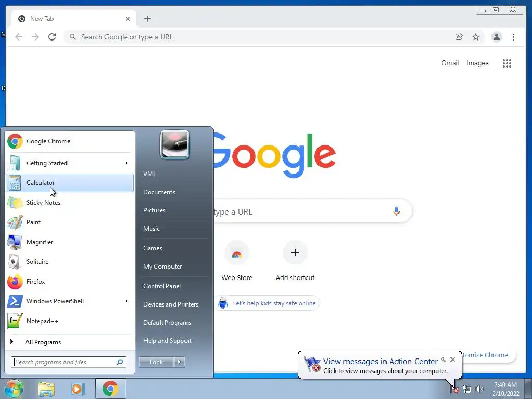Viewport: 532px width, 399px height.
Task: Open Music from Start menu
Action: 151,229
